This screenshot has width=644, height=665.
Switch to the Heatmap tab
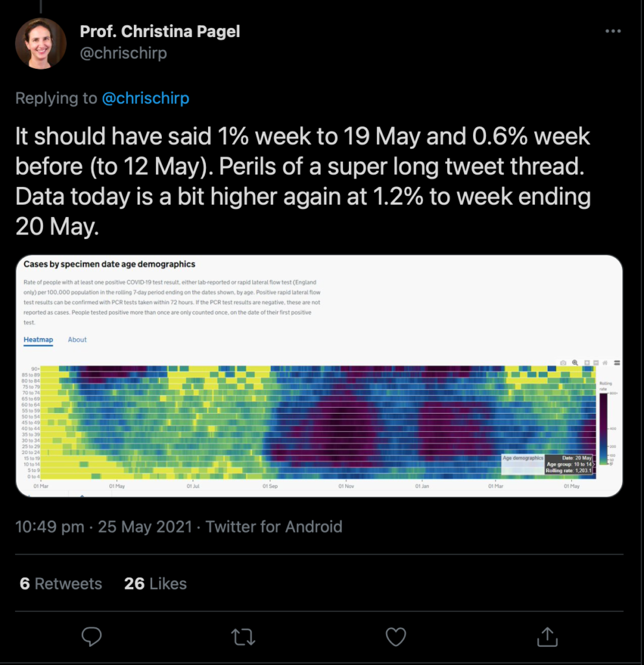38,340
